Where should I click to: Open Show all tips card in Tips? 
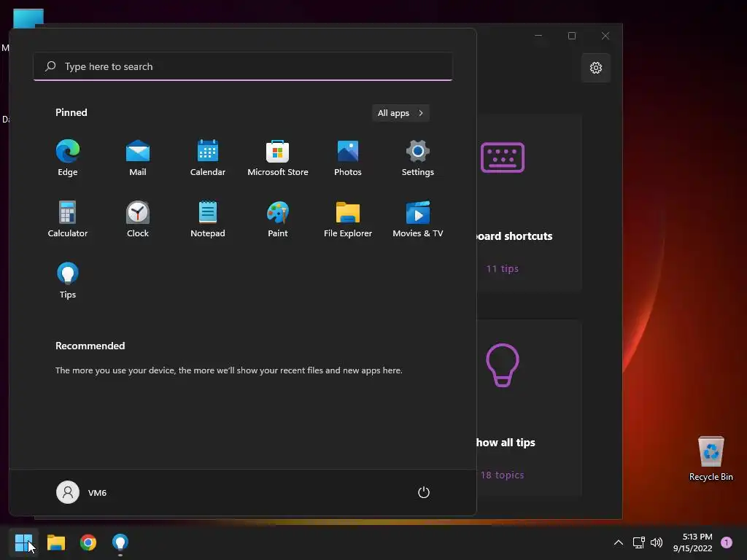coord(530,408)
